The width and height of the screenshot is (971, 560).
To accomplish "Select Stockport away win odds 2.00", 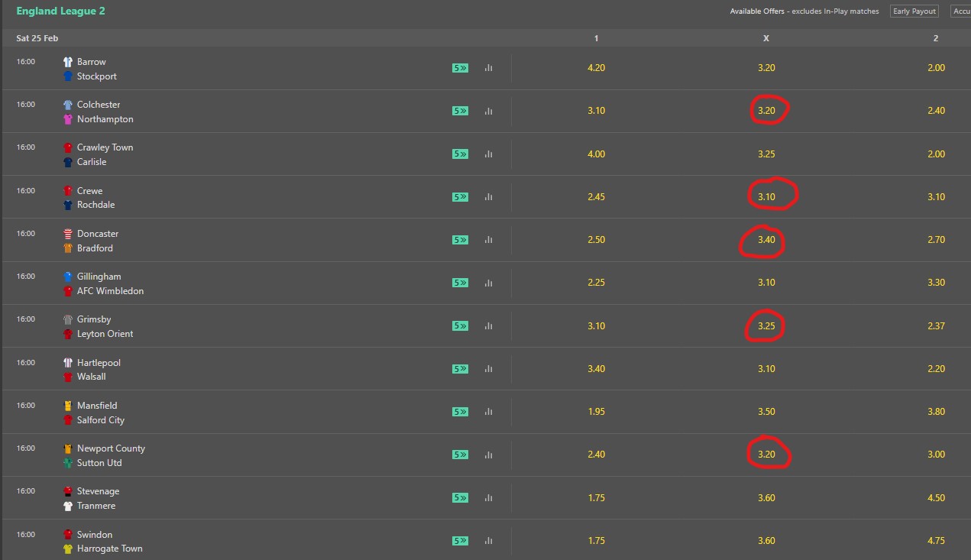I will 936,68.
